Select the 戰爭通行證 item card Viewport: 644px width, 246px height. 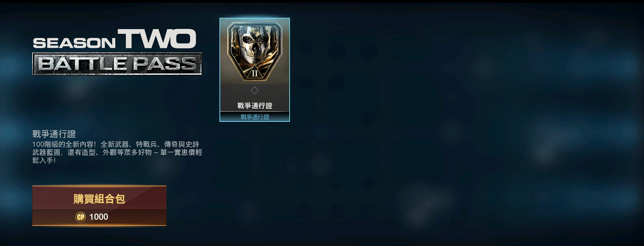[x=255, y=70]
